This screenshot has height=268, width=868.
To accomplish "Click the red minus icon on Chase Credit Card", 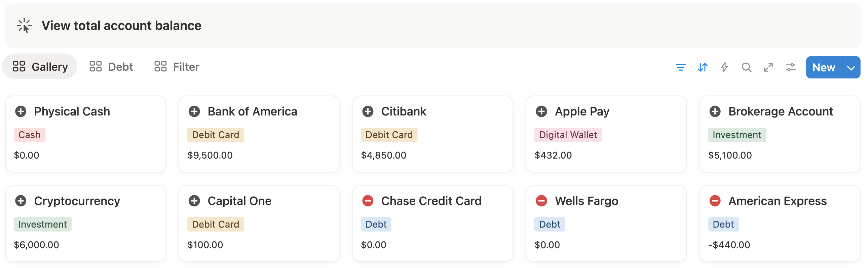I will click(368, 201).
